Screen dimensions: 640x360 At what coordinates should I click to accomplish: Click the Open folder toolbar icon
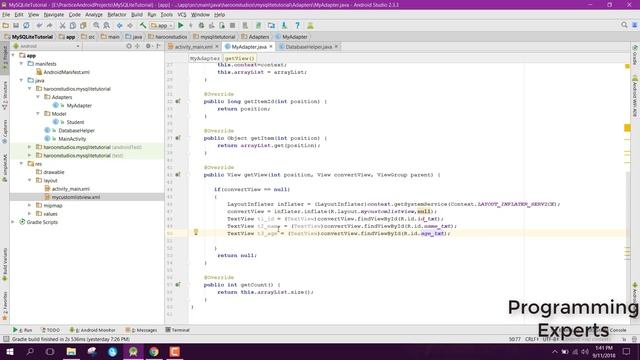pos(6,25)
